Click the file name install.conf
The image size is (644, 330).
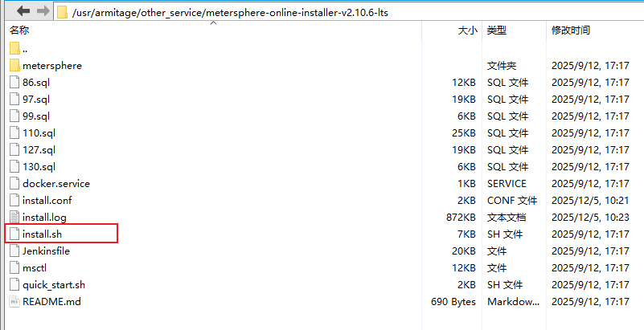coord(47,200)
